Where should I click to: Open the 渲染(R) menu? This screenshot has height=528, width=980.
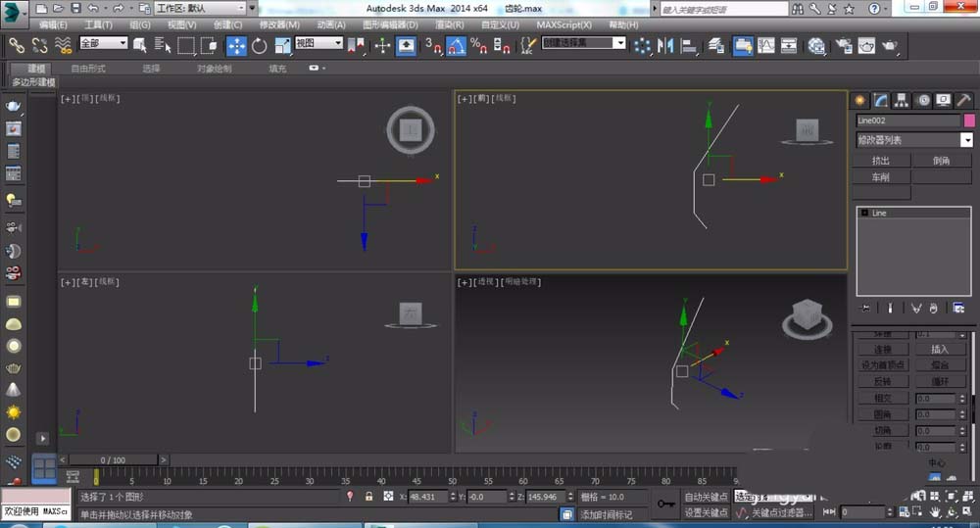click(449, 24)
